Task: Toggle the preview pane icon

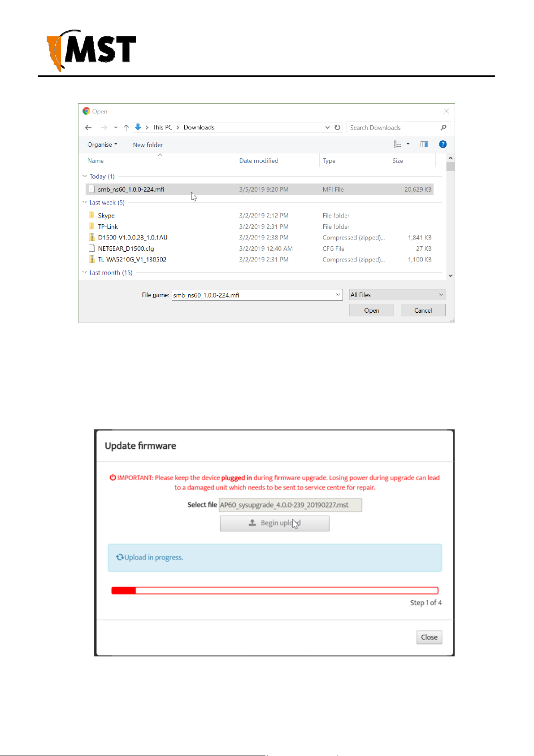Action: pyautogui.click(x=424, y=144)
